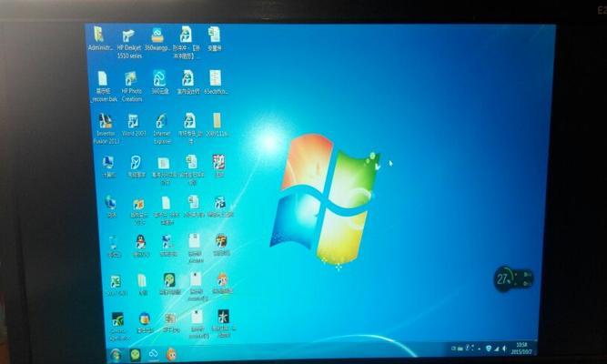The image size is (607, 364).
Task: Open the black icon with 水 character
Action: click(x=223, y=325)
